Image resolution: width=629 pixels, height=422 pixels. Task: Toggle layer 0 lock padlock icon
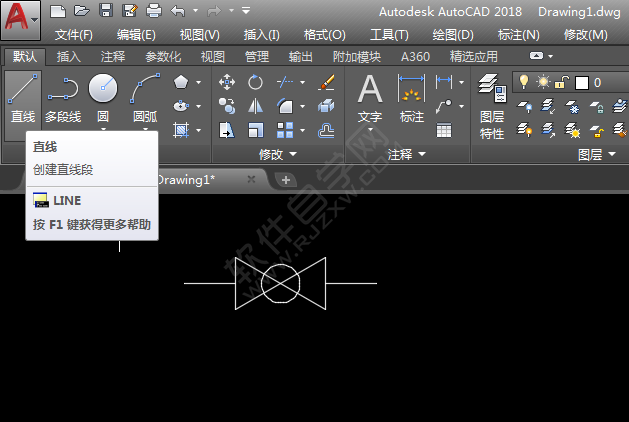[x=562, y=82]
